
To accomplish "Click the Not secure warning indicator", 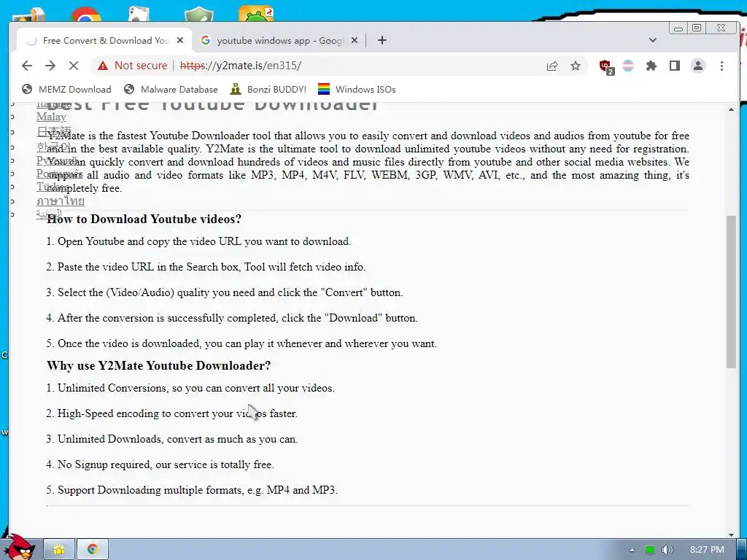I will point(133,66).
